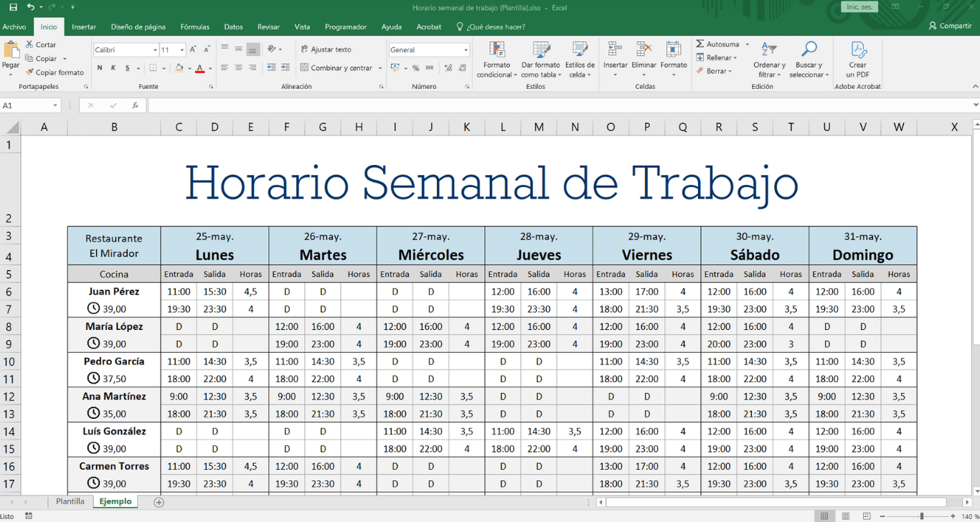Open the General number format dropdown
Screen dimensions: 980x522
pos(466,50)
